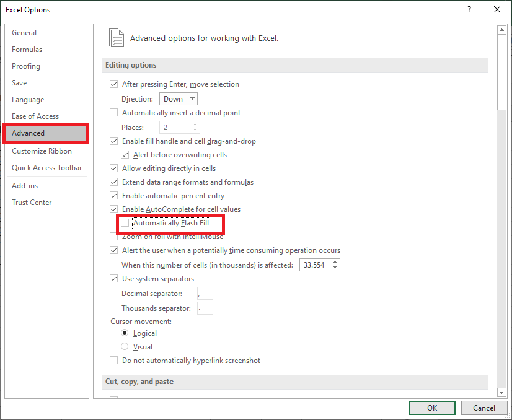Confirm settings with OK button
Image resolution: width=512 pixels, height=420 pixels.
tap(432, 408)
